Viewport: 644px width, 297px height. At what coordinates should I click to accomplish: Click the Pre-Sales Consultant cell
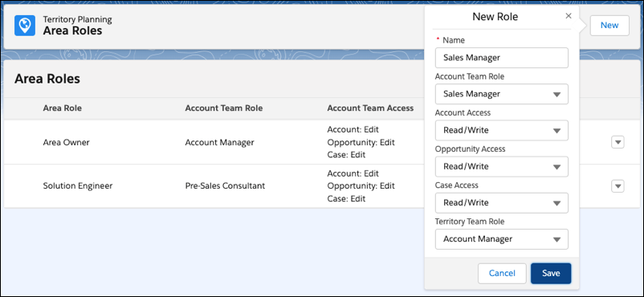click(225, 185)
